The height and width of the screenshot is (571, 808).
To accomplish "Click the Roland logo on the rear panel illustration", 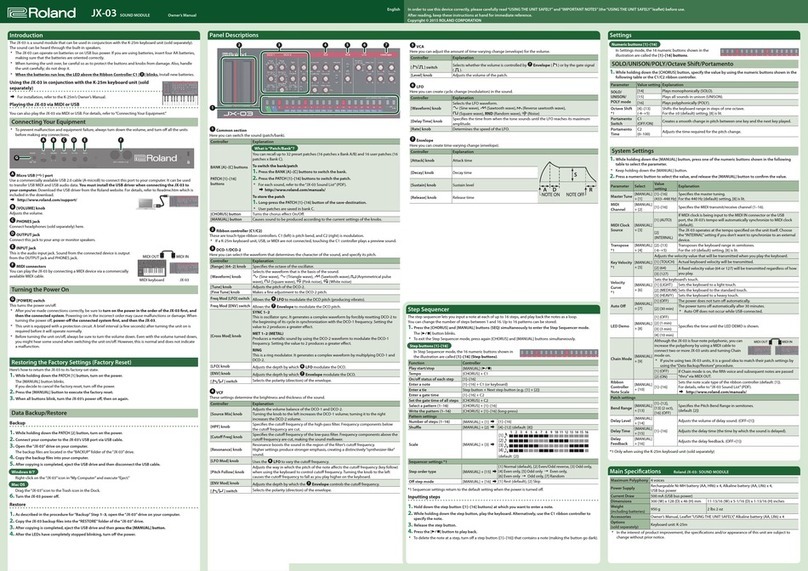I will click(x=156, y=158).
